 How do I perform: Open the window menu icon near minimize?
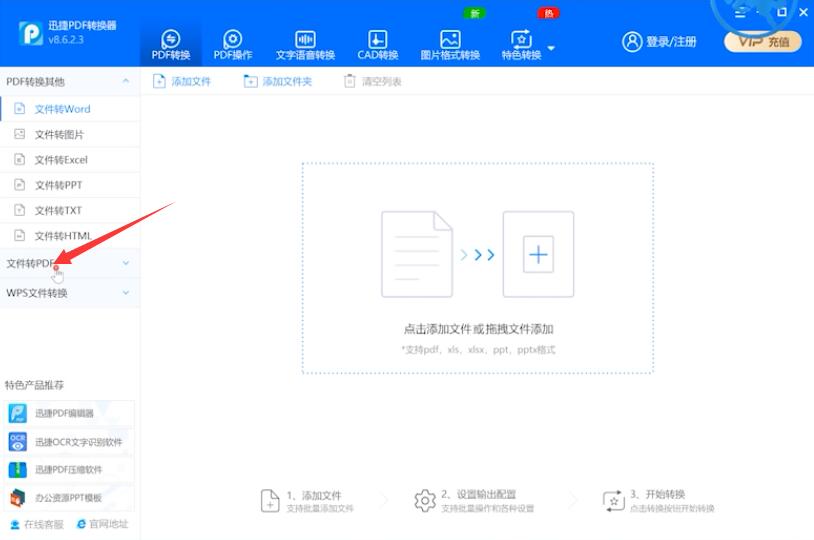[741, 12]
